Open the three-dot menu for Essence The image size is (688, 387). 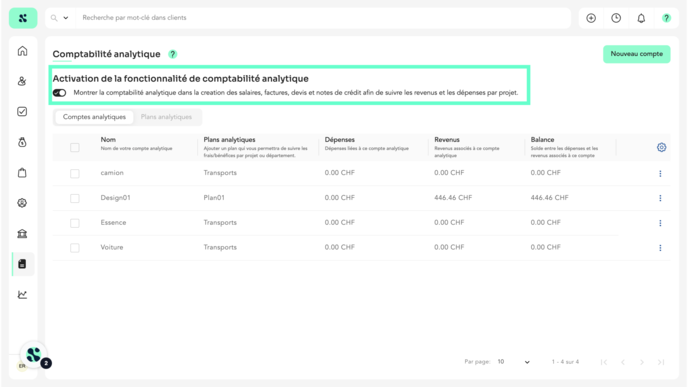pyautogui.click(x=660, y=223)
